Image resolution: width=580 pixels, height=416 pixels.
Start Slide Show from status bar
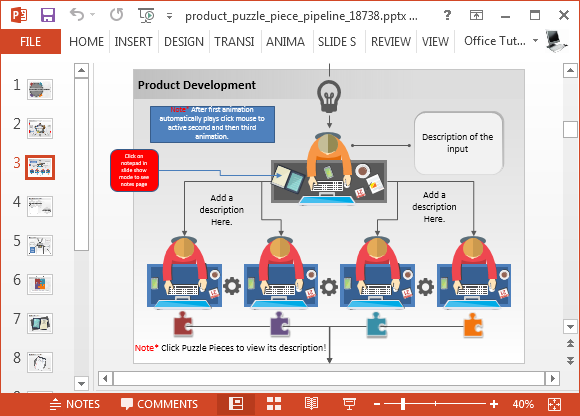tap(349, 404)
